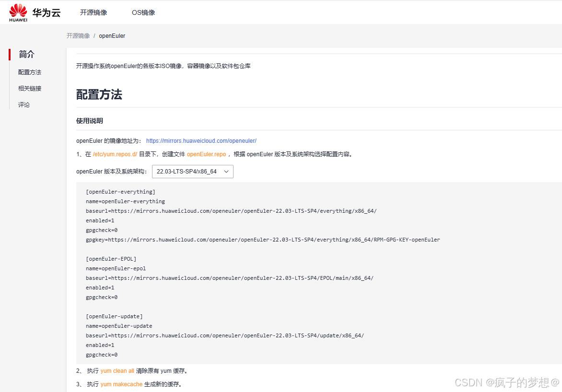
Task: Go to 开源镜像 breadcrumb link
Action: [78, 36]
